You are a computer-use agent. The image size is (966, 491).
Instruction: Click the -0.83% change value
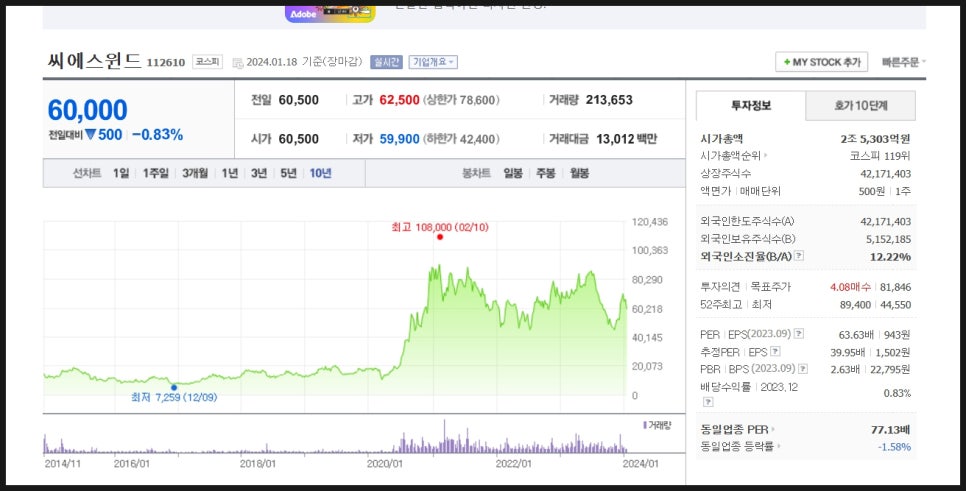[x=158, y=135]
